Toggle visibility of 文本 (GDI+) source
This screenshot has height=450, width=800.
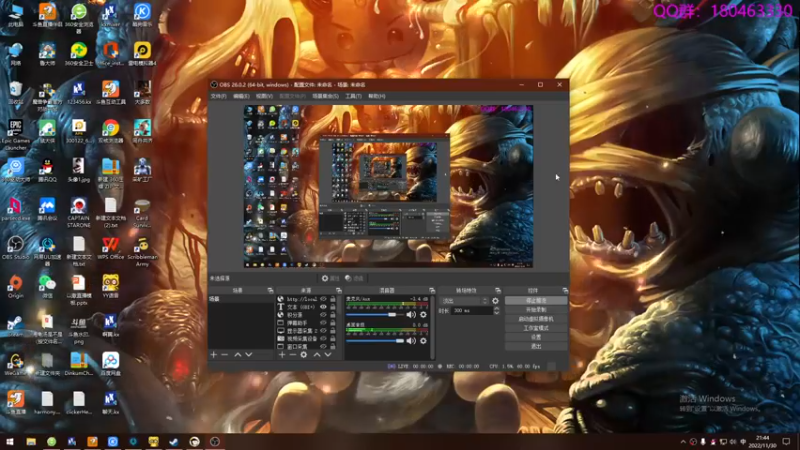tap(323, 307)
